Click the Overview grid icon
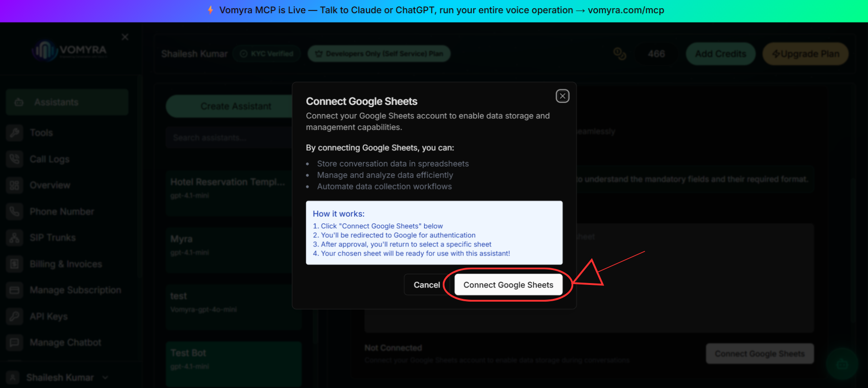The width and height of the screenshot is (868, 388). (14, 185)
